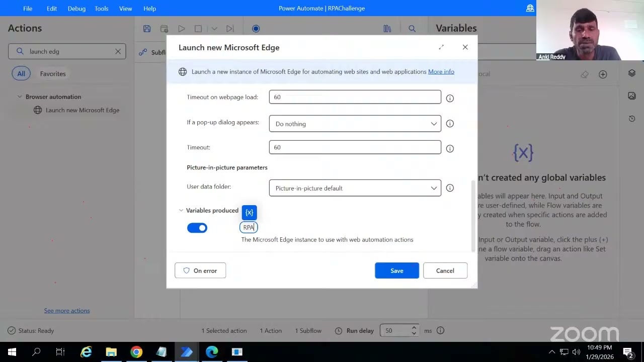Click the variable picker {x} button

point(249,213)
